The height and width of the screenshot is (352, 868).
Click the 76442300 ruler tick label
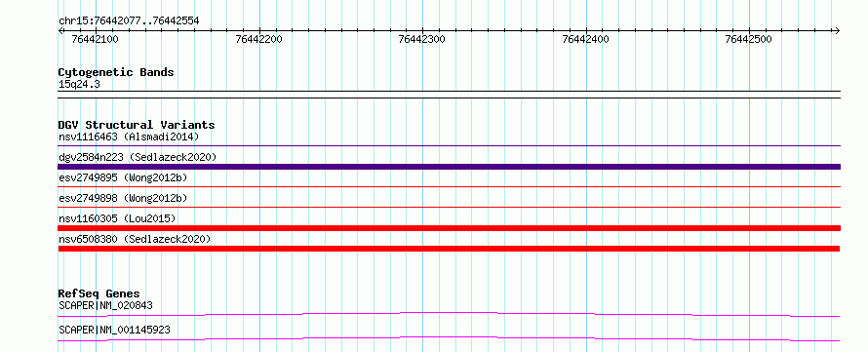click(422, 39)
